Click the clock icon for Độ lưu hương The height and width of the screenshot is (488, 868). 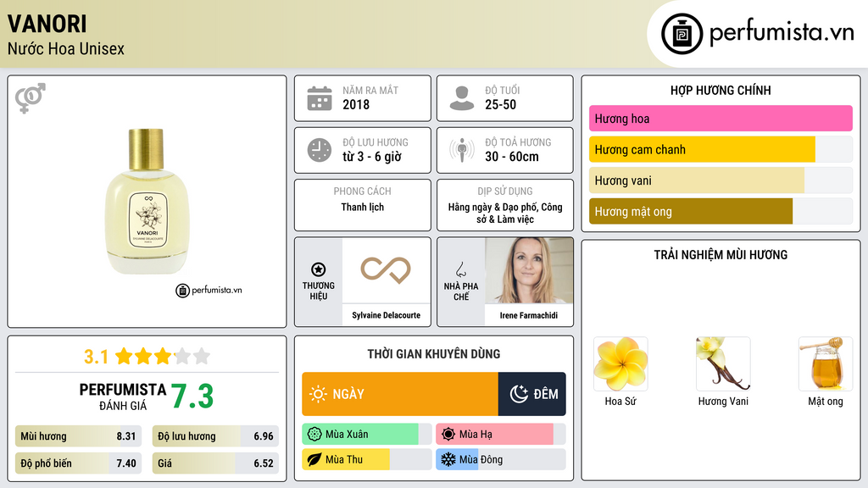[x=320, y=150]
